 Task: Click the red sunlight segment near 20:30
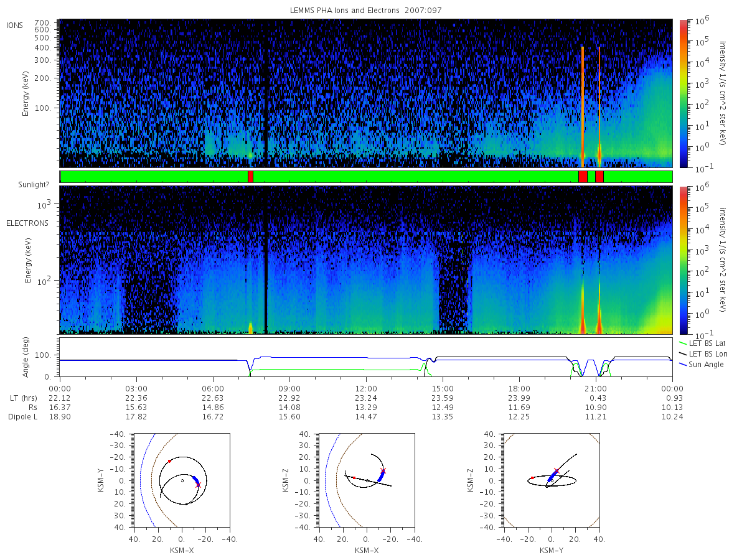(x=583, y=177)
